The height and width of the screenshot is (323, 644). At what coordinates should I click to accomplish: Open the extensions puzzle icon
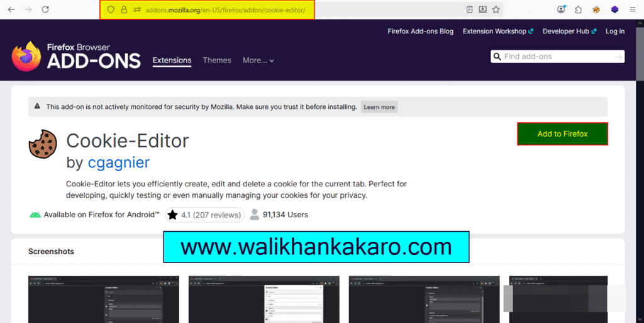(579, 9)
